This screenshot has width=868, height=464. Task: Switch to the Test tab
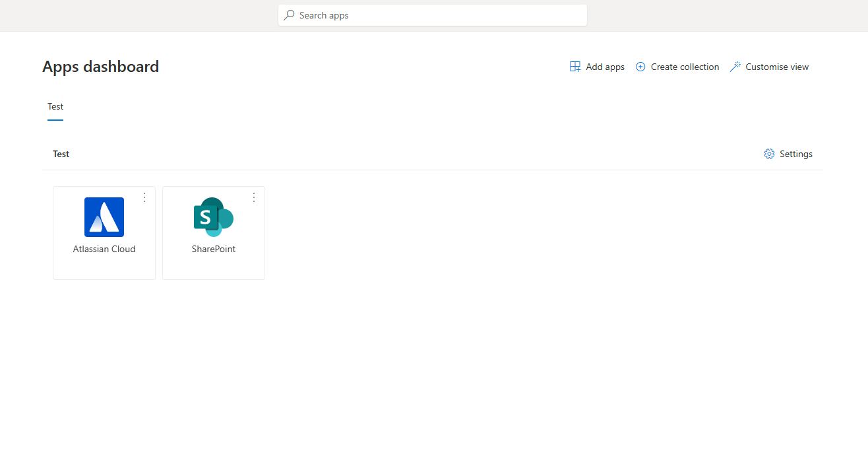click(x=55, y=107)
